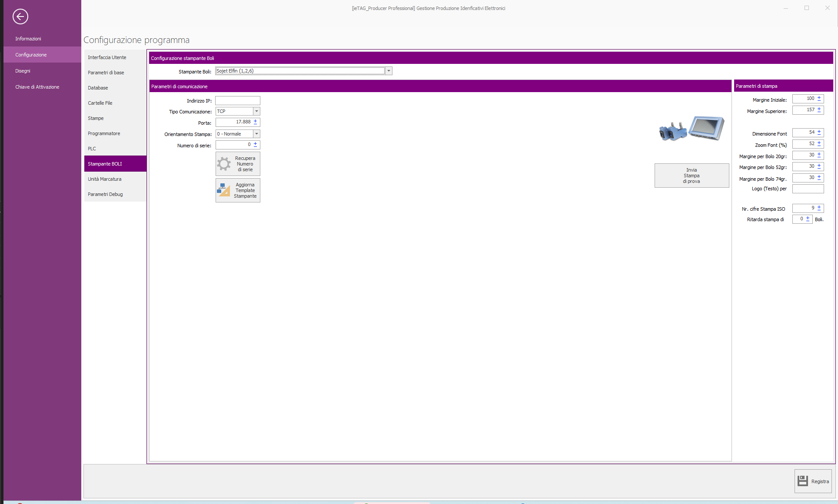Image resolution: width=838 pixels, height=504 pixels.
Task: Click Aggiorna Template Stampante button
Action: [238, 190]
